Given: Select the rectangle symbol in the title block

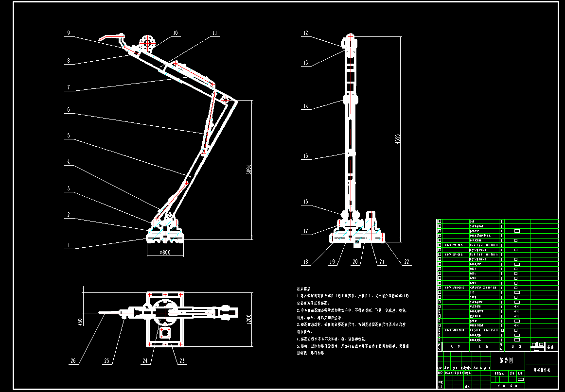Looking at the screenshot, I should coord(520,379).
